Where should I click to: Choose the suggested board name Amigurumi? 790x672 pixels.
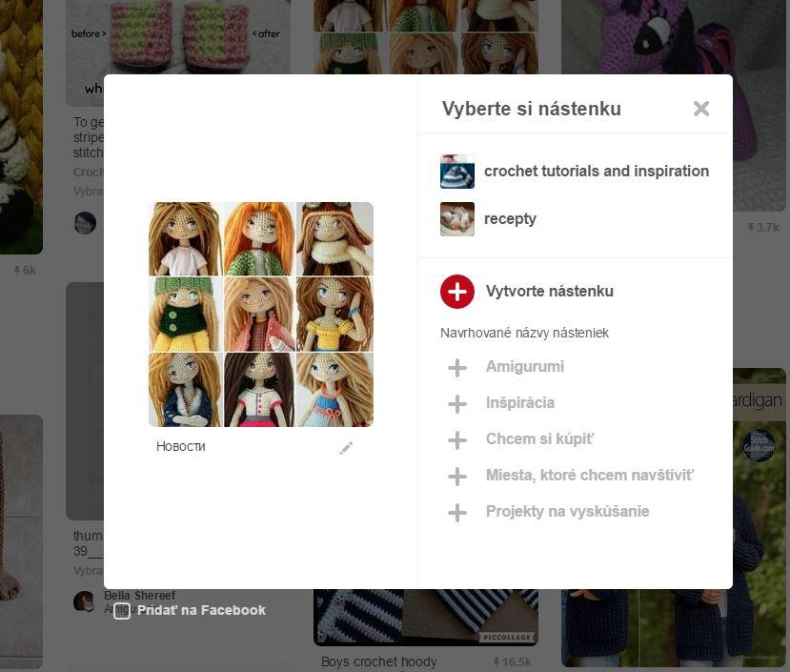click(524, 367)
